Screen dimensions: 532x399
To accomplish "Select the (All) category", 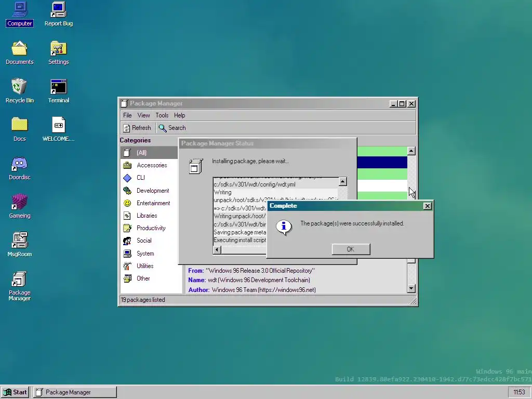I will tap(149, 153).
